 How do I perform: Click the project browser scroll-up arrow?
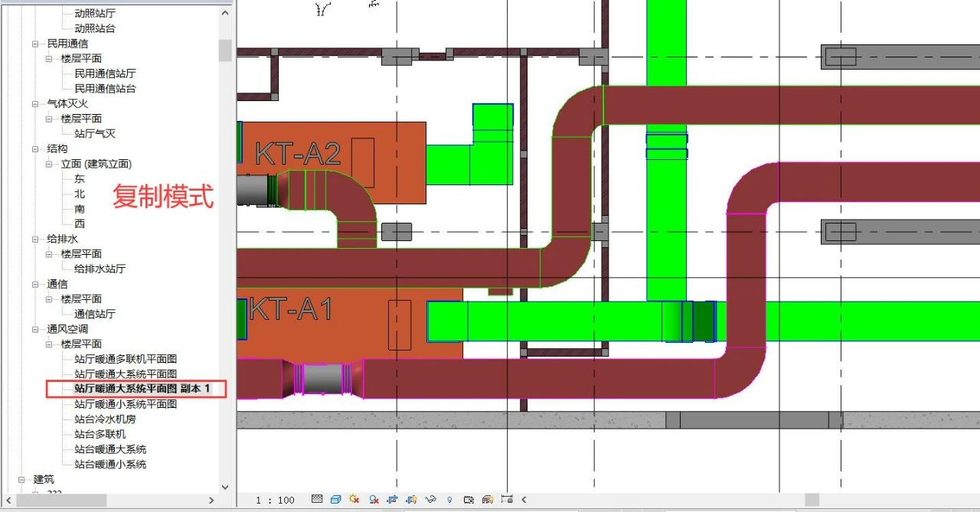click(x=225, y=13)
